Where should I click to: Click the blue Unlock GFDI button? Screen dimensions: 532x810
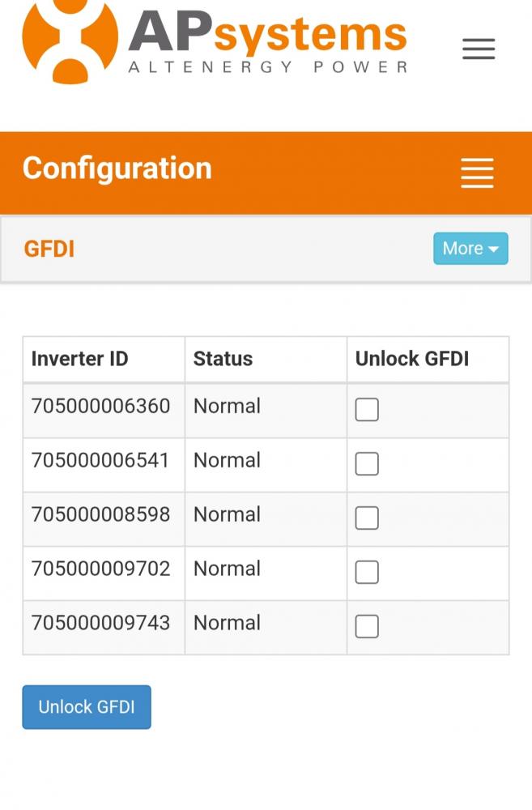87,706
